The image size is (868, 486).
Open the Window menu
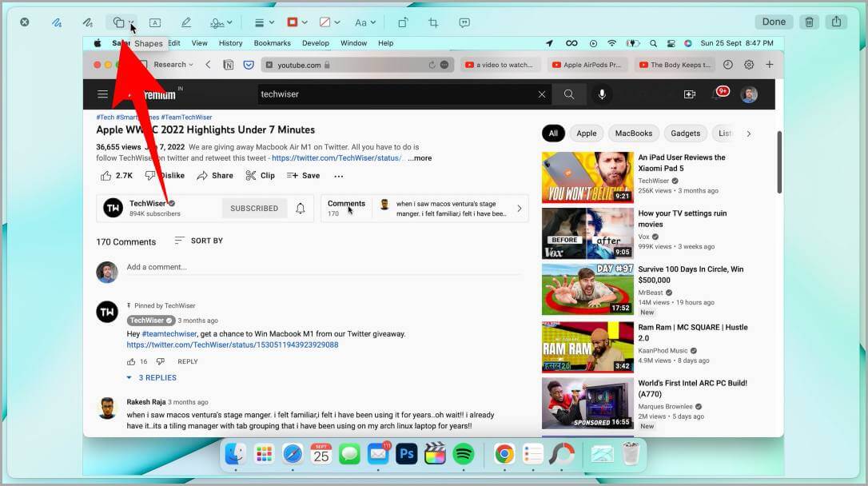[354, 43]
